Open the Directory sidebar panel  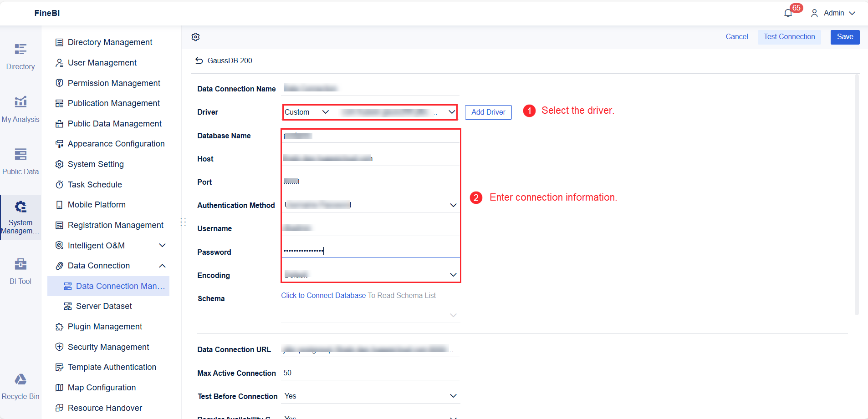click(x=20, y=55)
